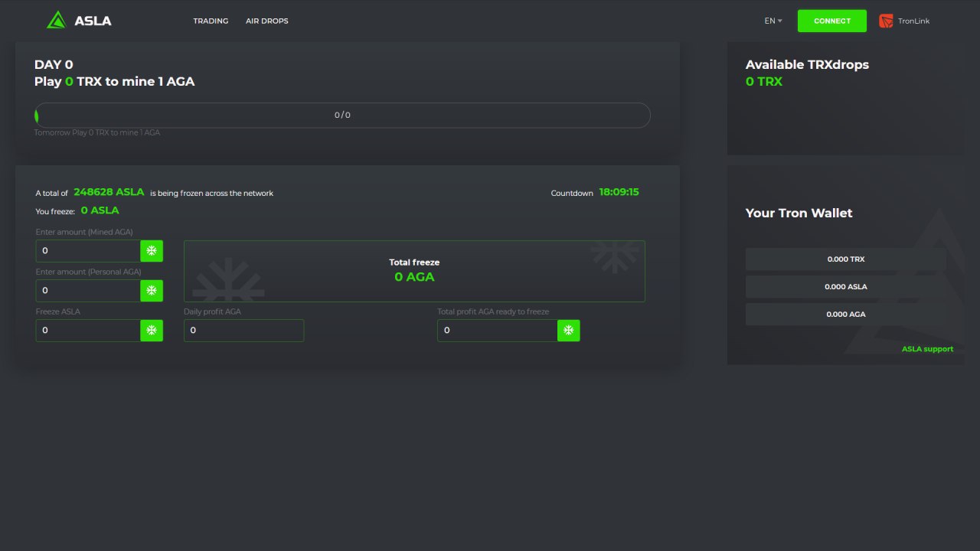The height and width of the screenshot is (551, 980).
Task: Click the 0 TRX drops amount
Action: pyautogui.click(x=764, y=81)
